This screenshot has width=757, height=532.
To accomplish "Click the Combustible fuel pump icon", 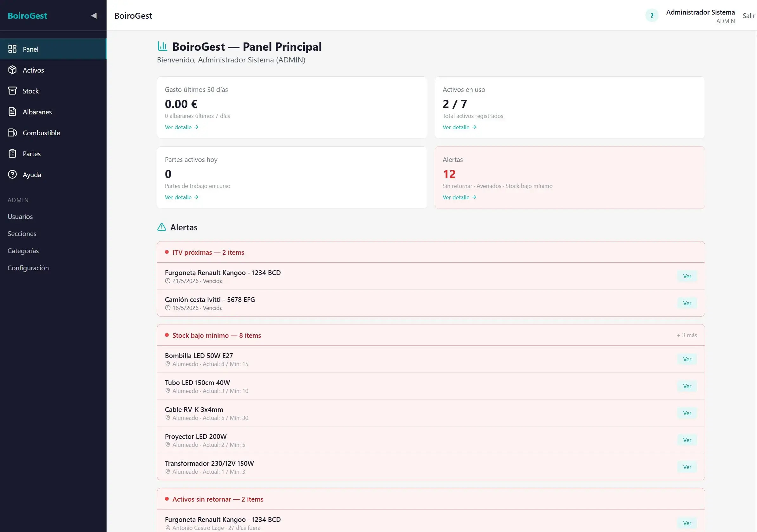I will pyautogui.click(x=12, y=132).
